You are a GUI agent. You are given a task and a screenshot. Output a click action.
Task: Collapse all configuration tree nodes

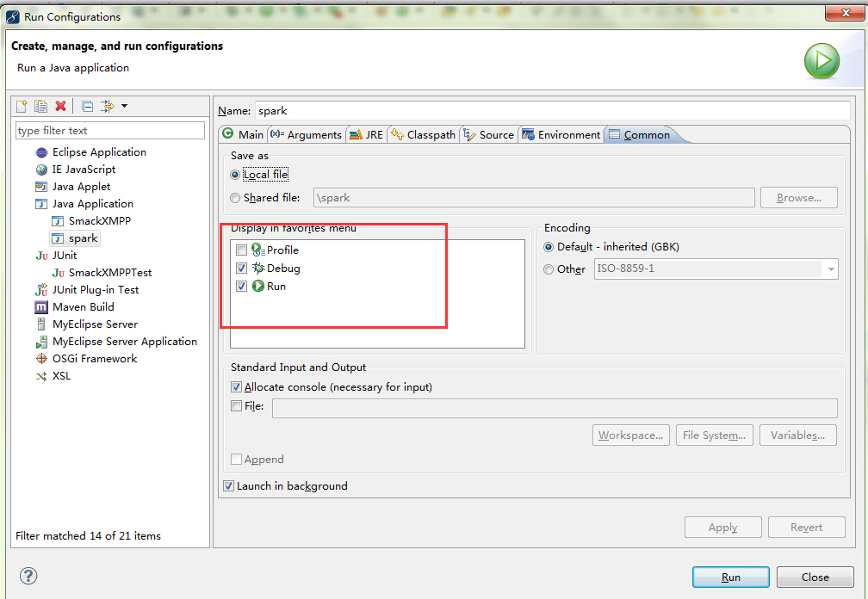[88, 106]
